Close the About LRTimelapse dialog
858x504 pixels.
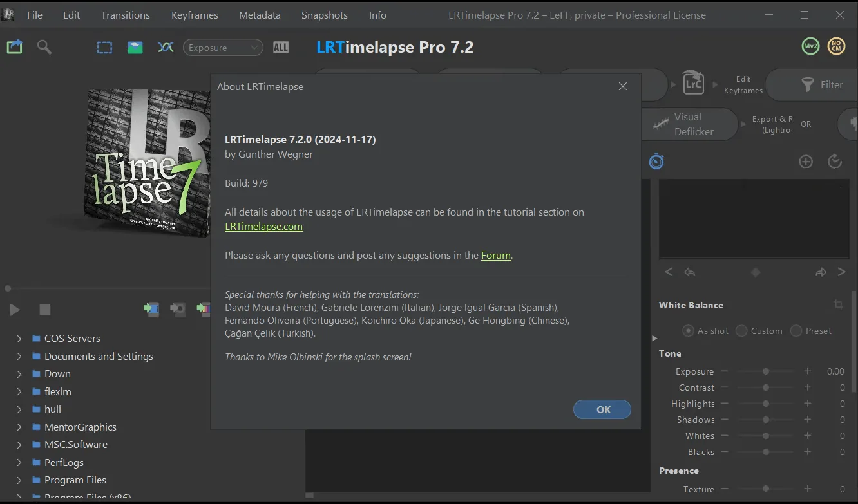(x=622, y=86)
